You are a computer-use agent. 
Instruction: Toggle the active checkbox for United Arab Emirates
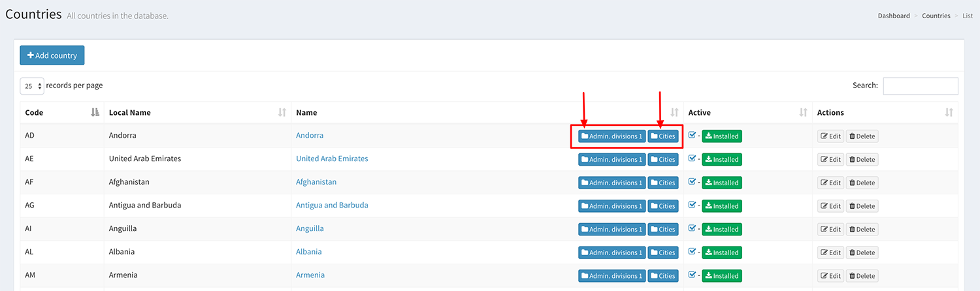pos(693,158)
